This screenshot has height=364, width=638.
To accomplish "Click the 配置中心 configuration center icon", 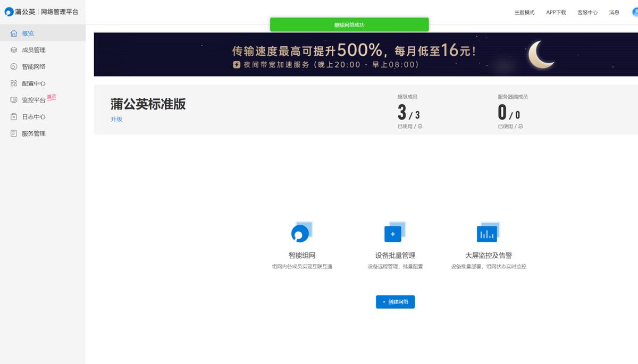I will coord(13,83).
